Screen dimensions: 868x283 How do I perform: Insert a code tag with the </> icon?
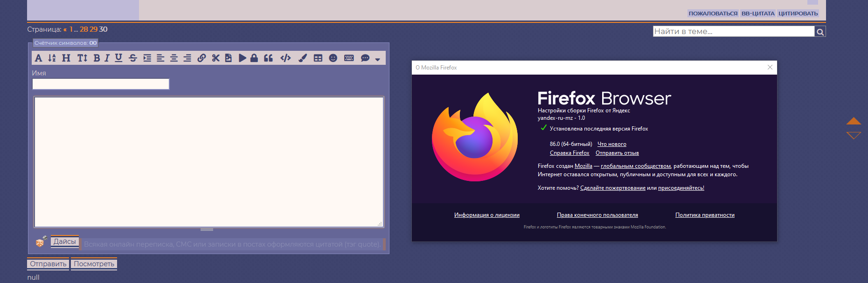pos(285,58)
